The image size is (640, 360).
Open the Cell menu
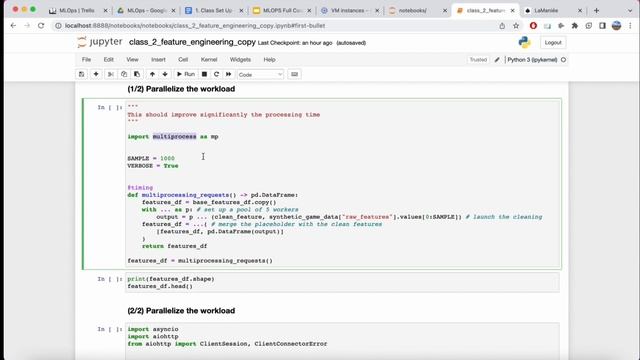(x=183, y=60)
